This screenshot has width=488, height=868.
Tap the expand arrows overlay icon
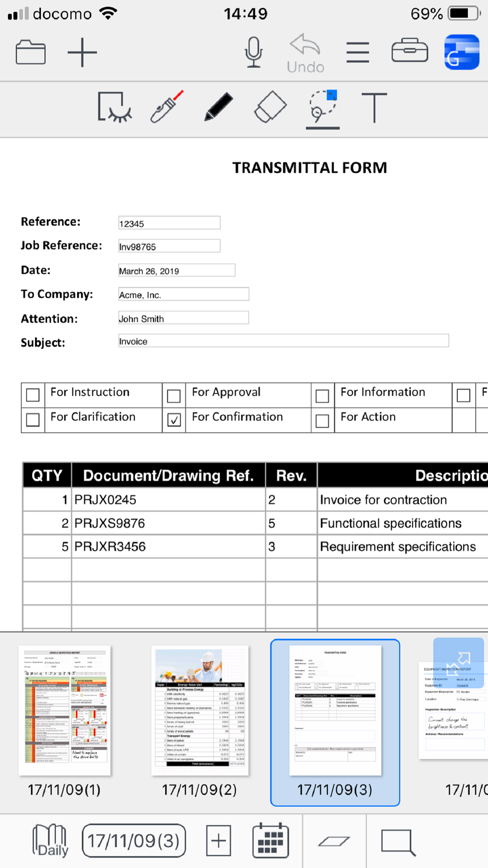[x=459, y=663]
